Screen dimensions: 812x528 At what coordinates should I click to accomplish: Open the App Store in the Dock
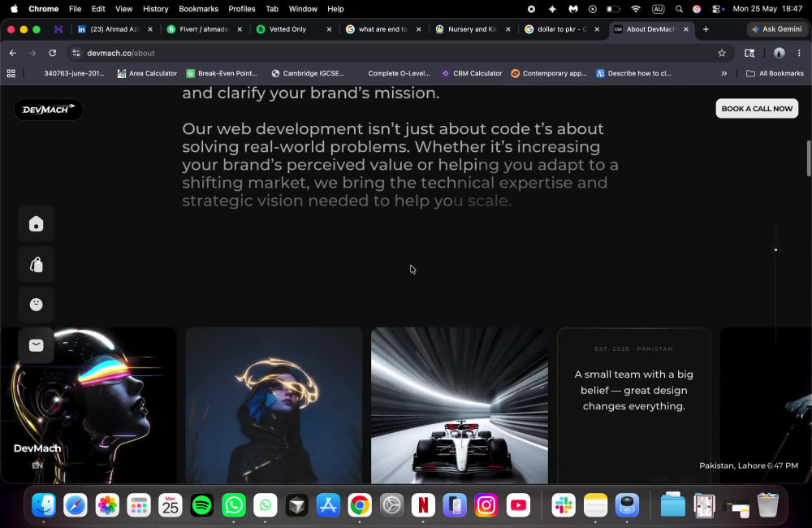pyautogui.click(x=328, y=505)
